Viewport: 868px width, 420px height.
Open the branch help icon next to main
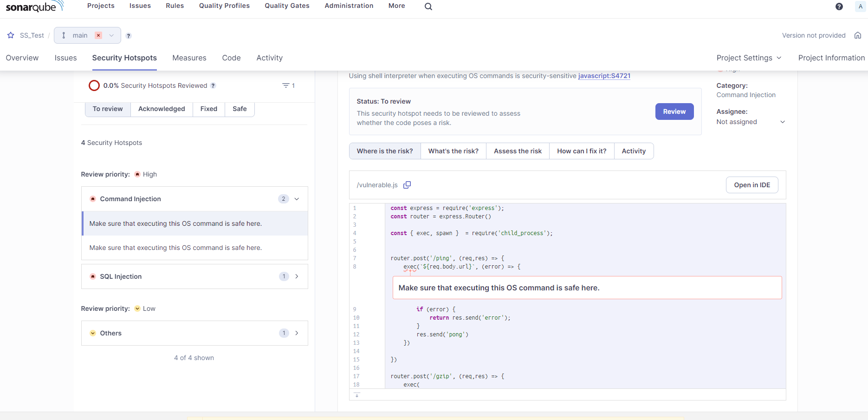click(129, 36)
